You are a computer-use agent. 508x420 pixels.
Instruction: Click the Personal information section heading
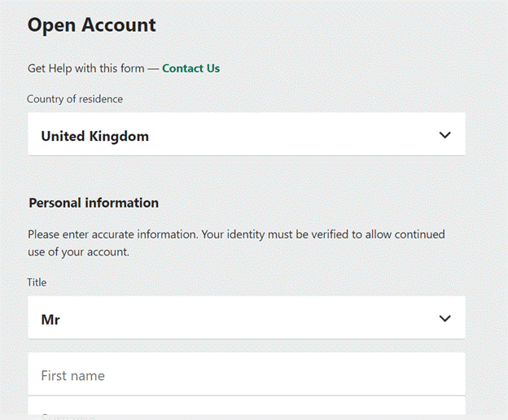tap(94, 203)
